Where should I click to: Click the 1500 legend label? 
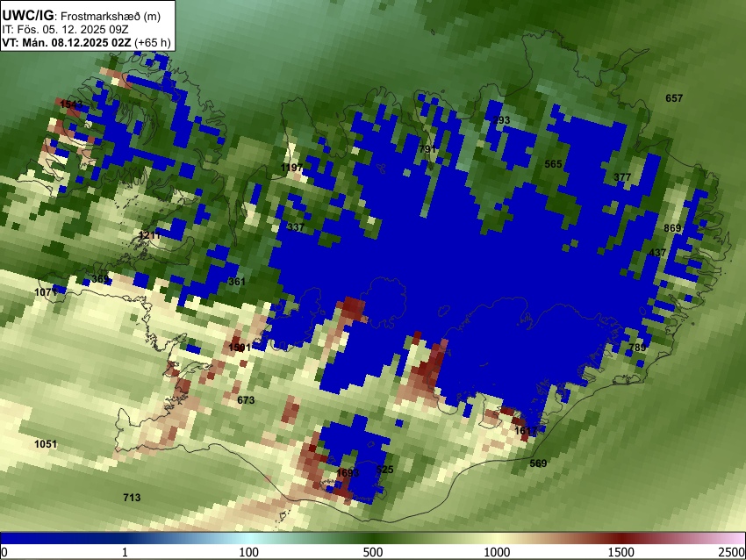coord(620,552)
